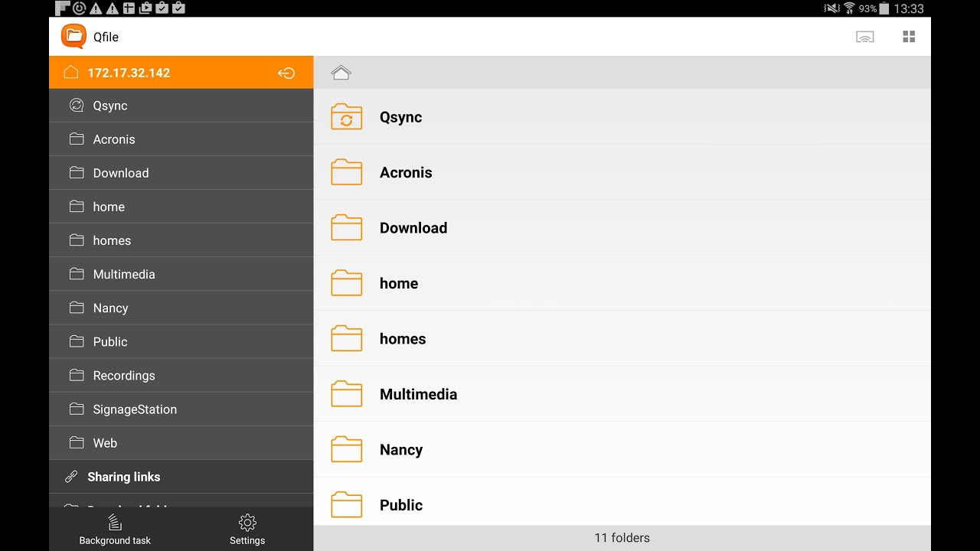Open the Multimedia row in the main list
The height and width of the screenshot is (551, 980).
pyautogui.click(x=622, y=394)
